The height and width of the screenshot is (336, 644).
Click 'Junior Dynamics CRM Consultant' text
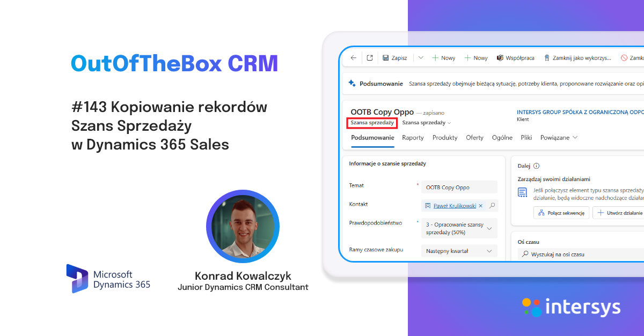click(x=243, y=287)
